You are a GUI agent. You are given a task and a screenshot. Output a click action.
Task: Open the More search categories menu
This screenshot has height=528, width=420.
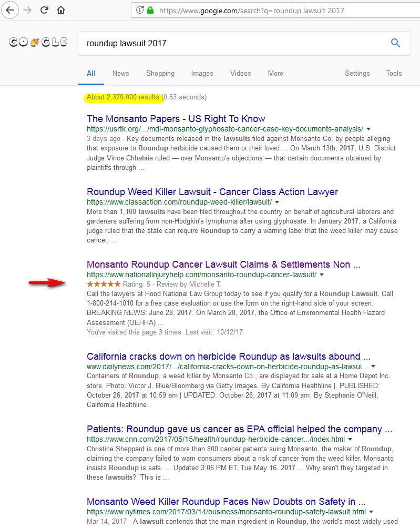pyautogui.click(x=275, y=74)
